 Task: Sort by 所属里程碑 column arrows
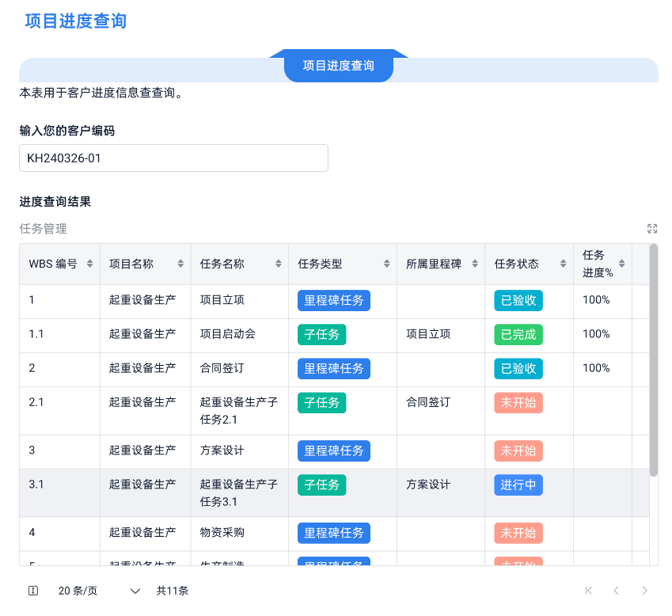pyautogui.click(x=476, y=264)
